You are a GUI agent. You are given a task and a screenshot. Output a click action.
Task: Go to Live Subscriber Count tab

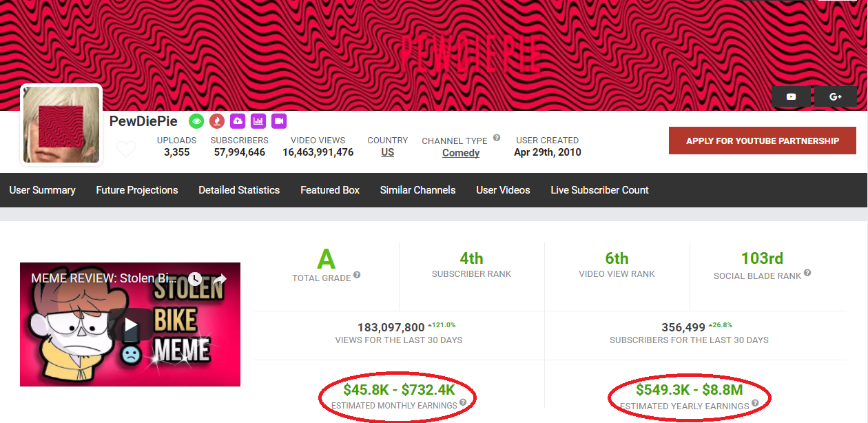pyautogui.click(x=599, y=190)
